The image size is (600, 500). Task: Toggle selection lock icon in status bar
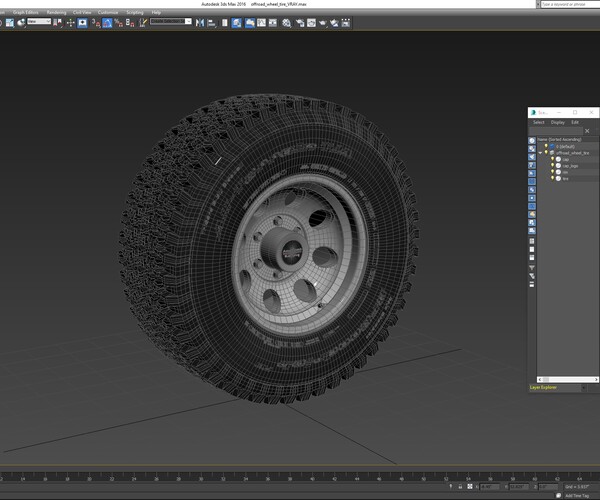(x=460, y=487)
